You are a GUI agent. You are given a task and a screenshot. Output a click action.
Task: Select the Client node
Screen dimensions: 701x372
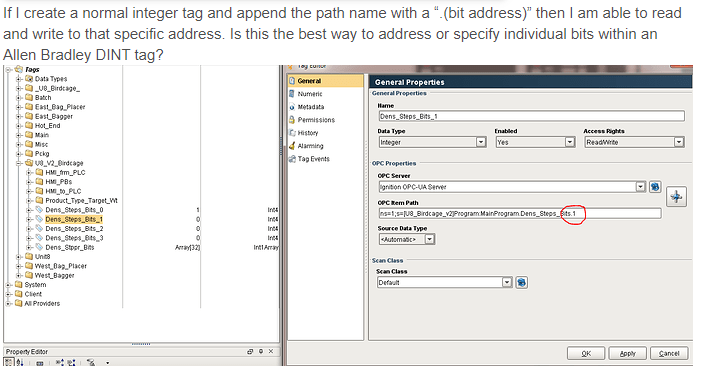(x=33, y=294)
